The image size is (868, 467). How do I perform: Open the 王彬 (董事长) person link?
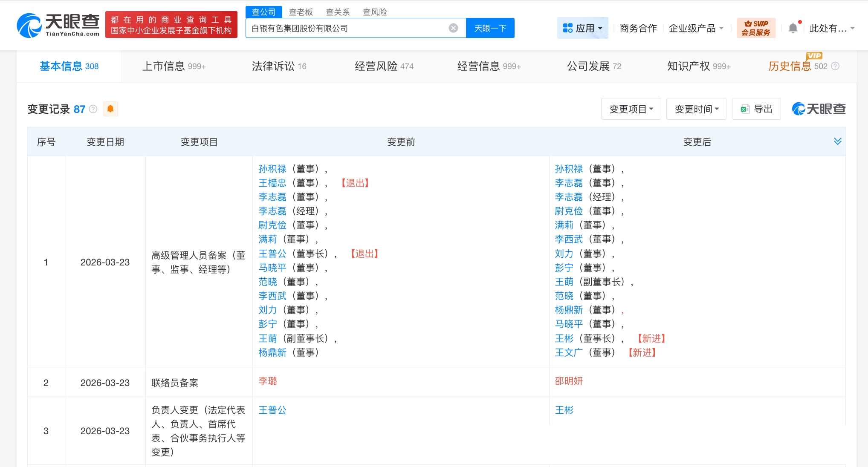tap(564, 338)
